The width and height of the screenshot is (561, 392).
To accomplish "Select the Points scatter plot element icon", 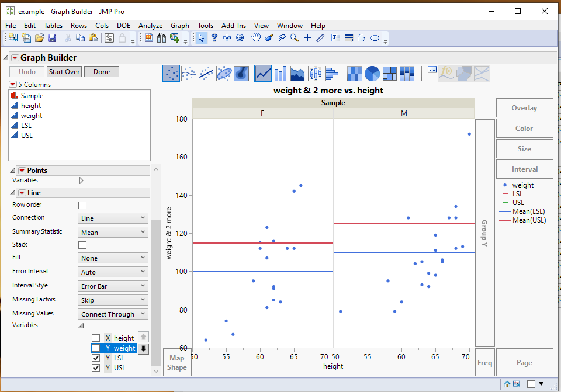I will 171,73.
